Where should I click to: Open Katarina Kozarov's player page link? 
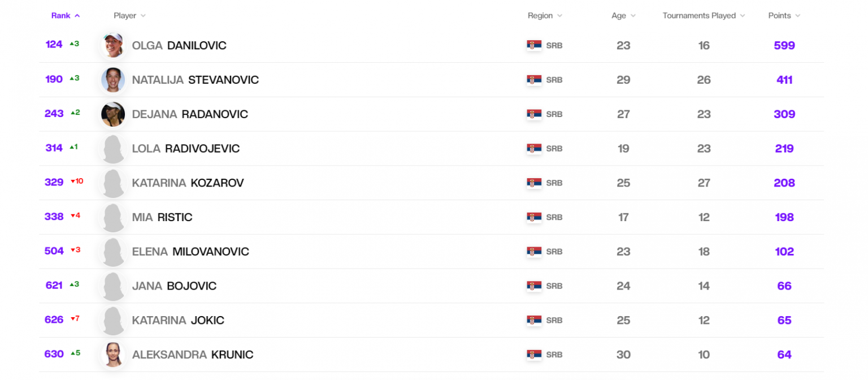point(188,183)
